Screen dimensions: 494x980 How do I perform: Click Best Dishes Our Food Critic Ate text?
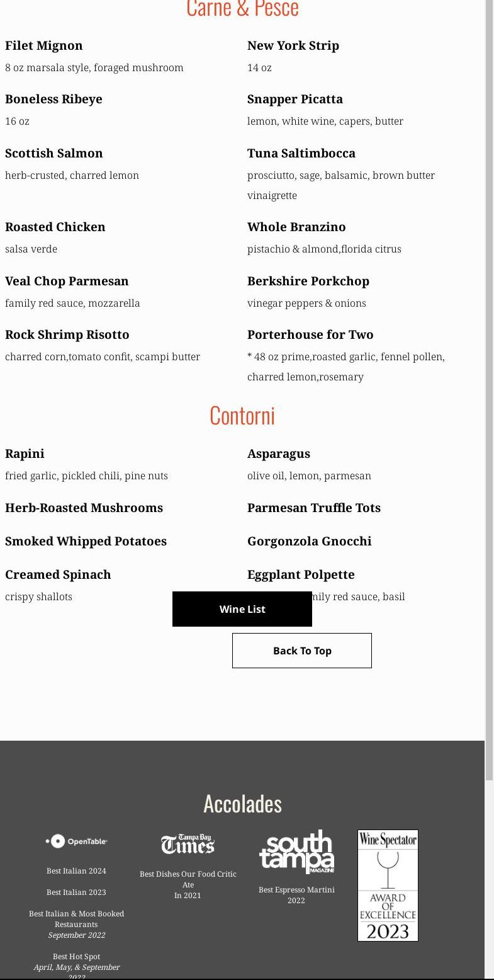pyautogui.click(x=188, y=879)
